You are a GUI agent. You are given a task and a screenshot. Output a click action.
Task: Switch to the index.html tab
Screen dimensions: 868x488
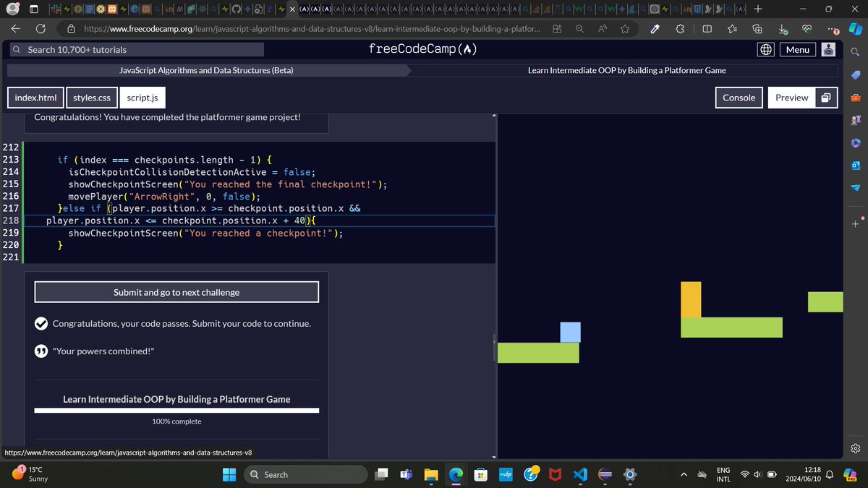pos(35,98)
